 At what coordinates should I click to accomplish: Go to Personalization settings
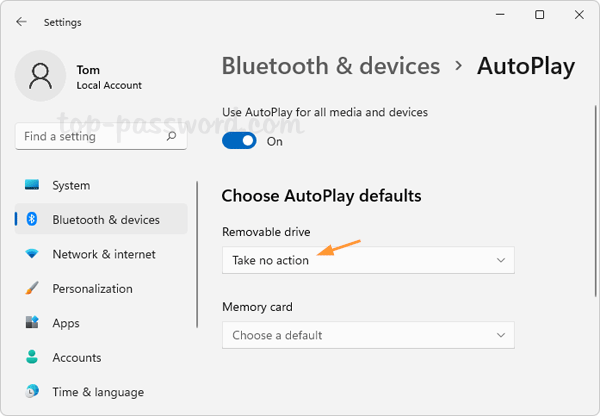92,289
